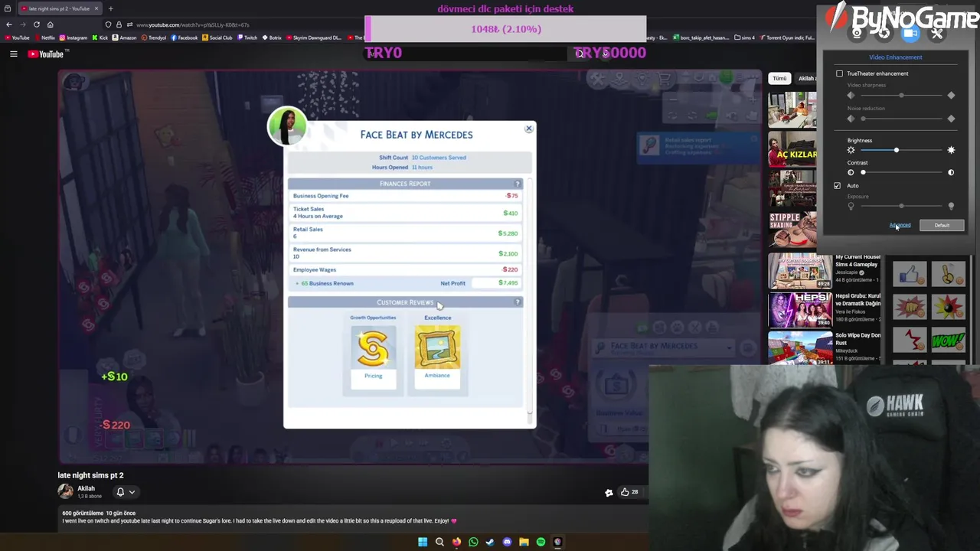Click the Video sharpness slider
The width and height of the screenshot is (980, 551).
[901, 96]
